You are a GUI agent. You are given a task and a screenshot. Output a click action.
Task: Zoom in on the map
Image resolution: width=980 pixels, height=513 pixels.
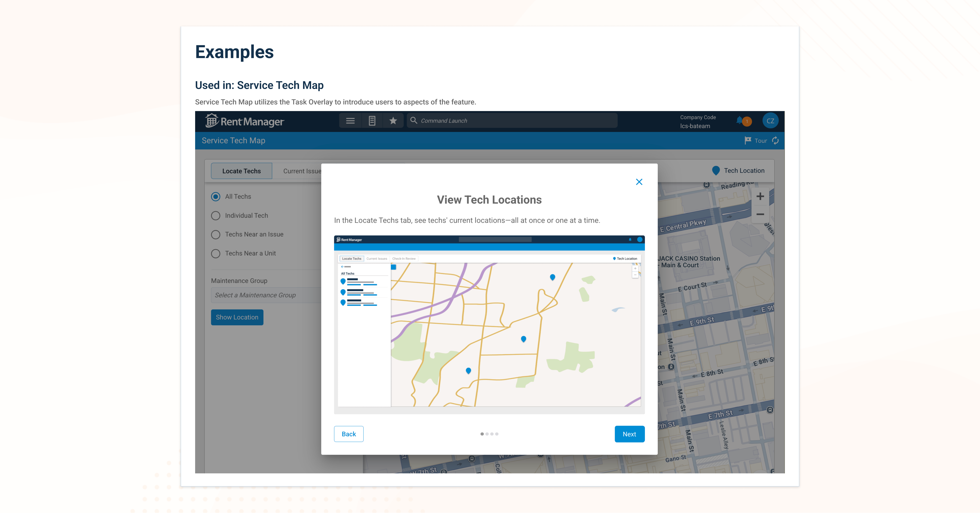760,197
